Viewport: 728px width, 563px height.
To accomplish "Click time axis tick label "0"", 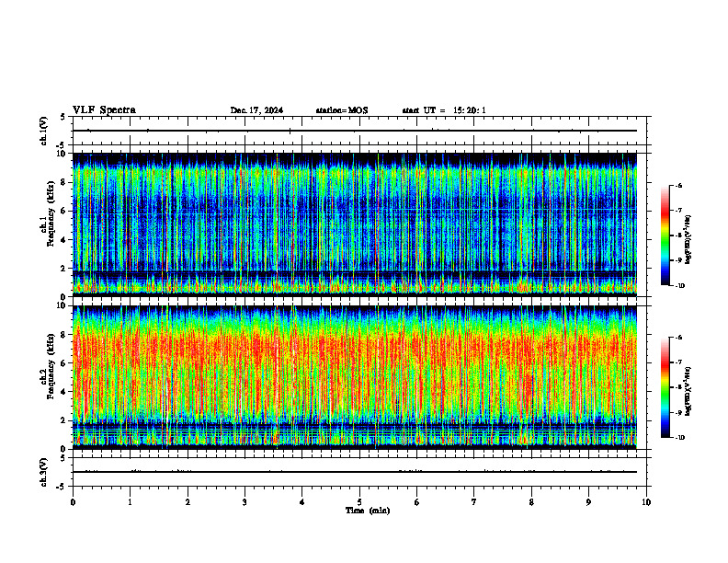I will 73,502.
